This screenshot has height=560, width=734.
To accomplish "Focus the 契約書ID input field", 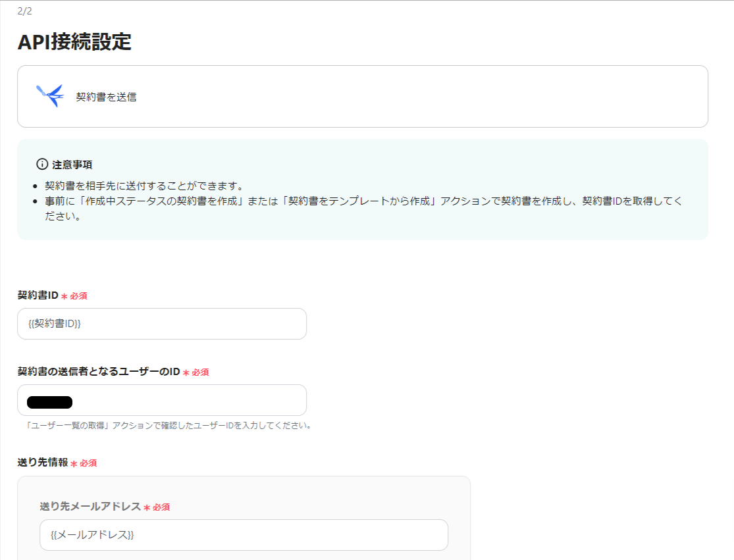I will point(162,324).
